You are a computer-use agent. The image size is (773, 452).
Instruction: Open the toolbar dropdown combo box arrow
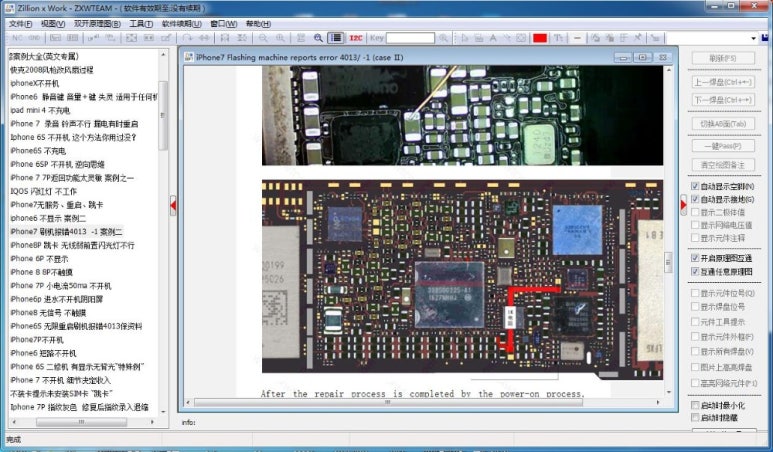753,38
